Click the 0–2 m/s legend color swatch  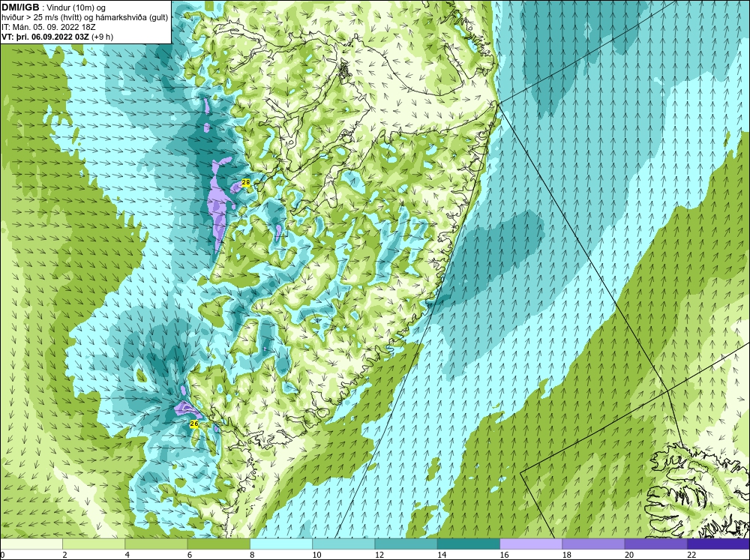pos(31,544)
